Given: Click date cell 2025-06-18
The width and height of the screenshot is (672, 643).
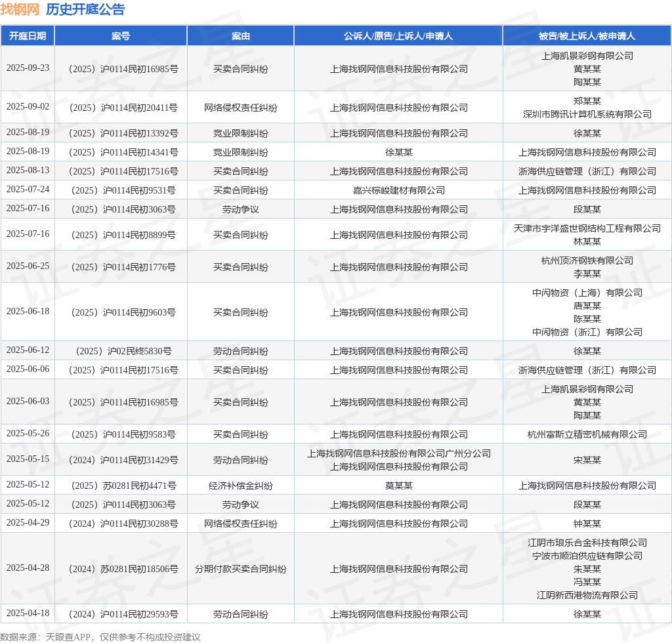Looking at the screenshot, I should pos(28,312).
